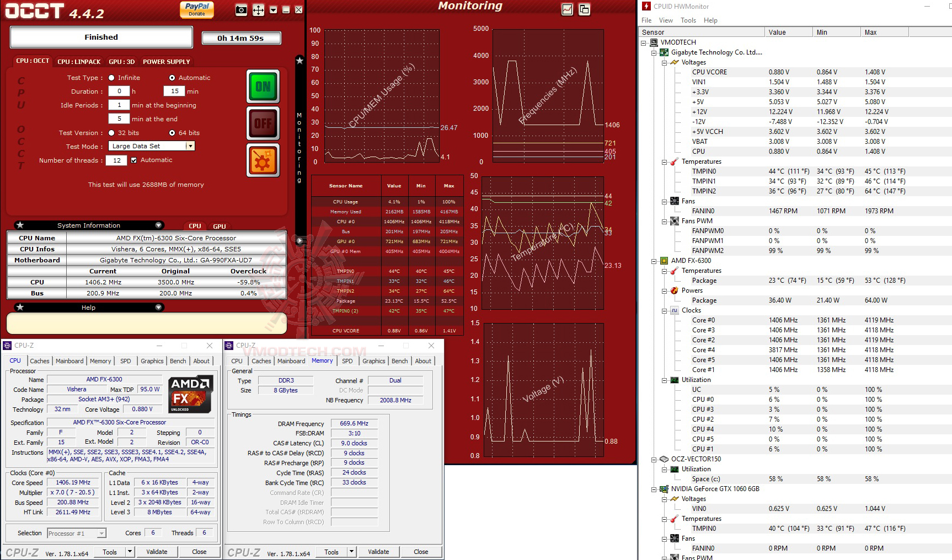Click the CPUID HWMonitor title bar icon
Image resolution: width=952 pixels, height=560 pixels.
646,6
